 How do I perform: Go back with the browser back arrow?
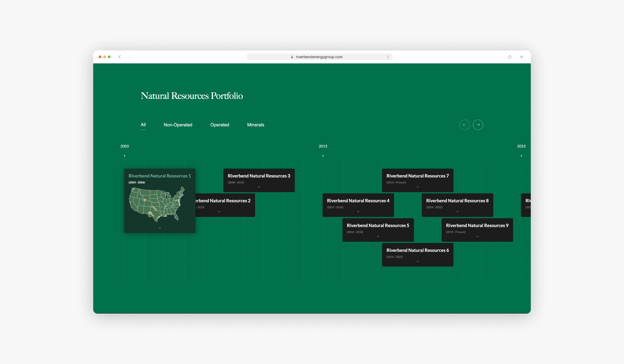click(x=120, y=57)
